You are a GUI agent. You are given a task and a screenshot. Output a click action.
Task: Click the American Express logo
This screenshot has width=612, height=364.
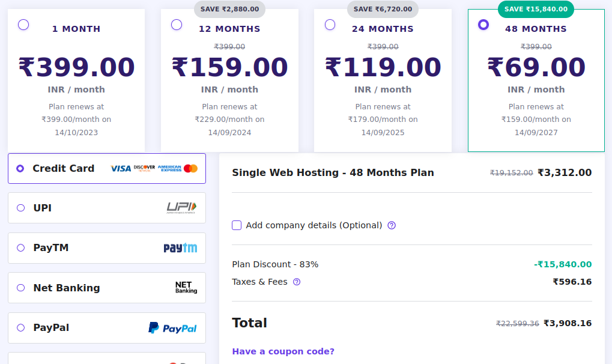coord(169,169)
